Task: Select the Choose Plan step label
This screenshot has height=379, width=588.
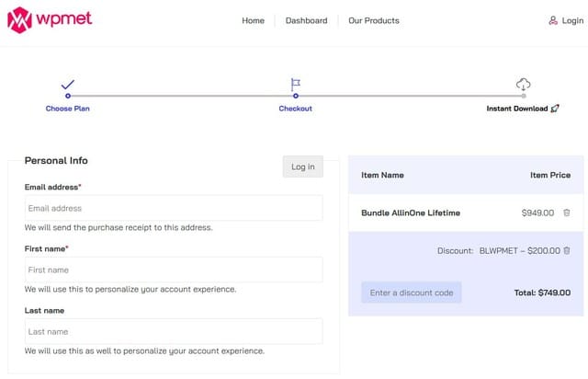Action: tap(68, 109)
